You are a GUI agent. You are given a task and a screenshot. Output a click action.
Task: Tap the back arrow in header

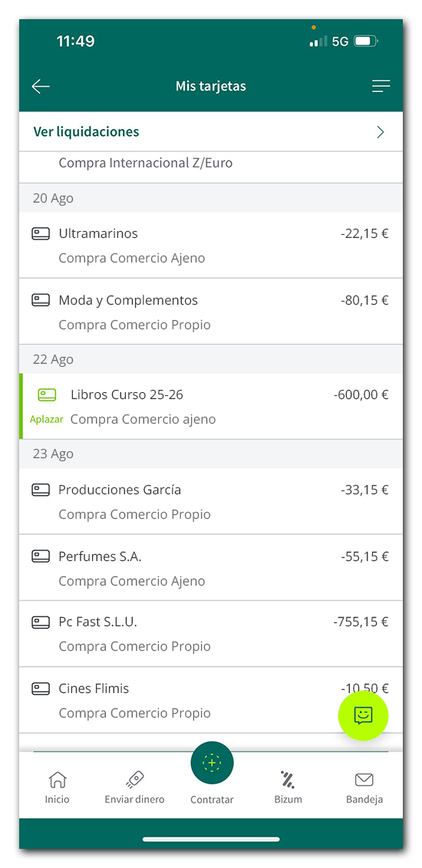click(x=41, y=87)
